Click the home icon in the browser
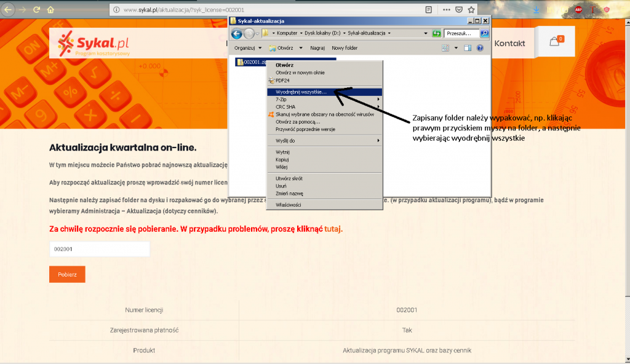The width and height of the screenshot is (630, 364). pos(51,10)
